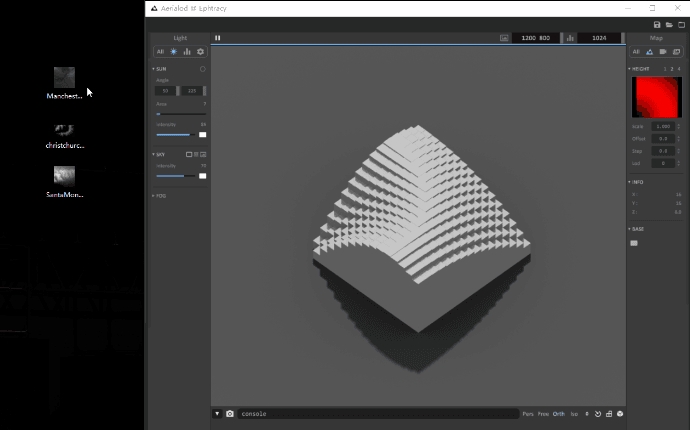Toggle the circle switch beside SUN
690x430 pixels.
point(203,69)
